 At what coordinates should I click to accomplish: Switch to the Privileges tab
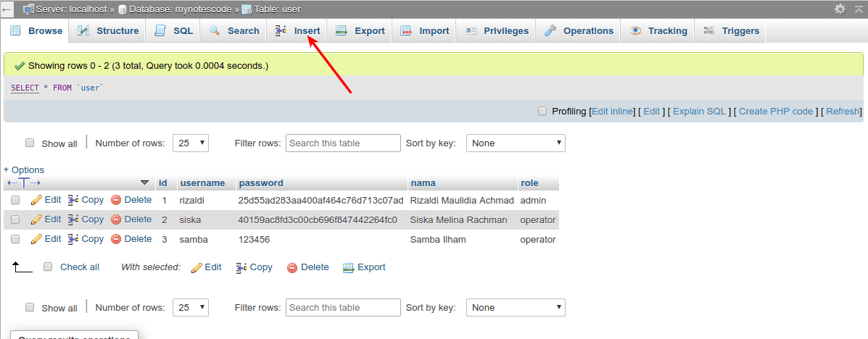pyautogui.click(x=497, y=31)
